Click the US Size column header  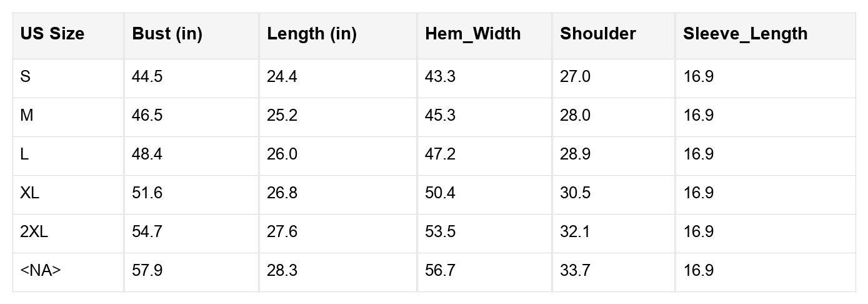click(52, 34)
